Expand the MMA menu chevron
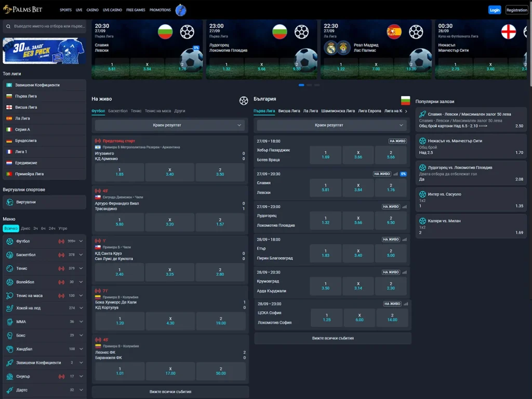This screenshot has width=532, height=399. pyautogui.click(x=81, y=322)
